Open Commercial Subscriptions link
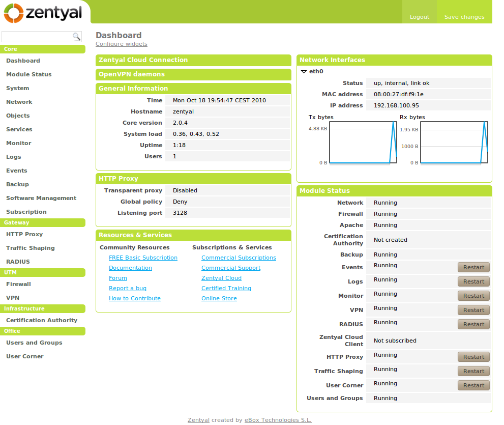The image size is (504, 425). tap(239, 258)
